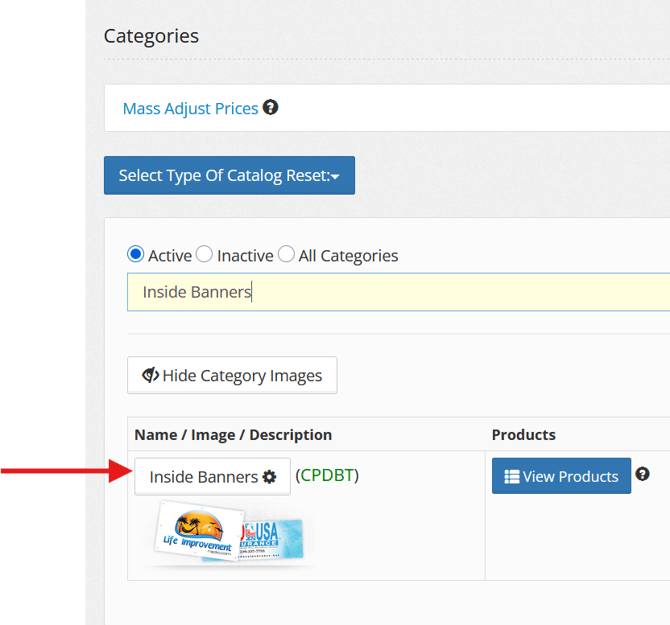This screenshot has height=625, width=670.
Task: Click the caret arrow on Catalog Reset button
Action: tap(335, 177)
